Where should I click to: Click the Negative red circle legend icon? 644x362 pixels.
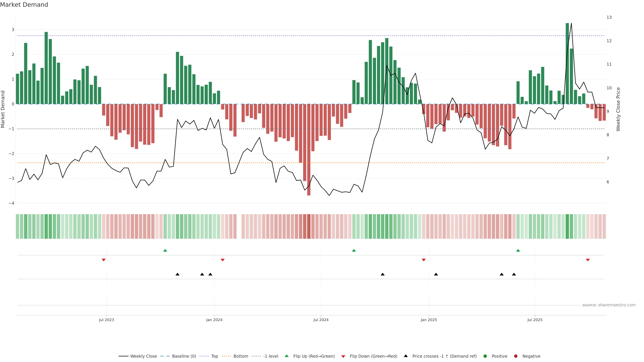tap(516, 356)
